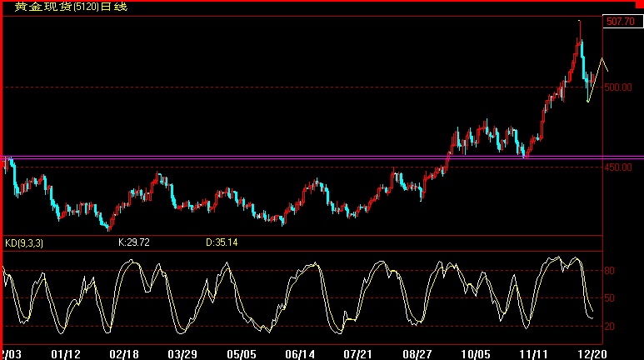644x360 pixels.
Task: Select the 06/14 date label
Action: (300, 354)
